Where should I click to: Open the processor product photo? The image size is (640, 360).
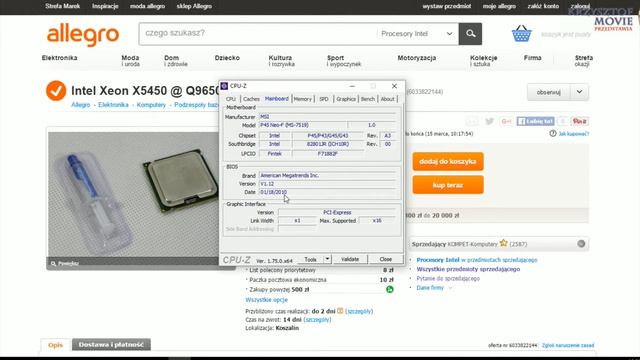pos(133,194)
